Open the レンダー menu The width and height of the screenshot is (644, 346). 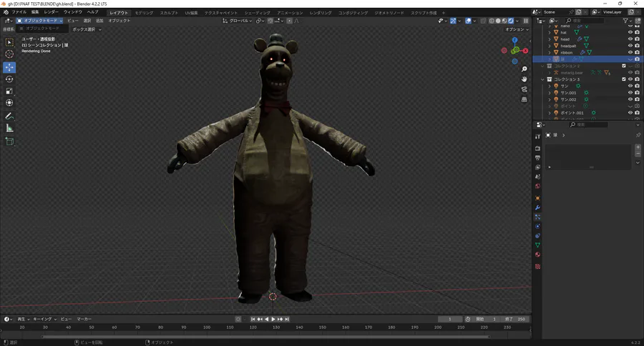tap(52, 12)
